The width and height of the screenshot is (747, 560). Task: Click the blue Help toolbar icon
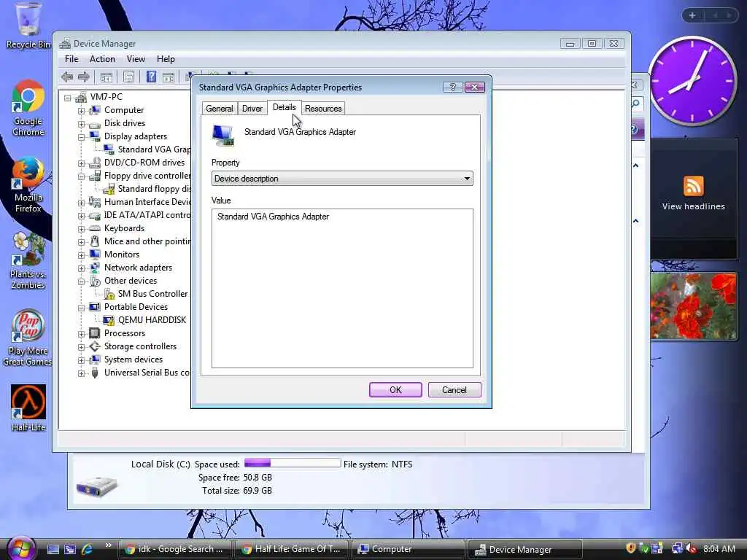point(151,77)
